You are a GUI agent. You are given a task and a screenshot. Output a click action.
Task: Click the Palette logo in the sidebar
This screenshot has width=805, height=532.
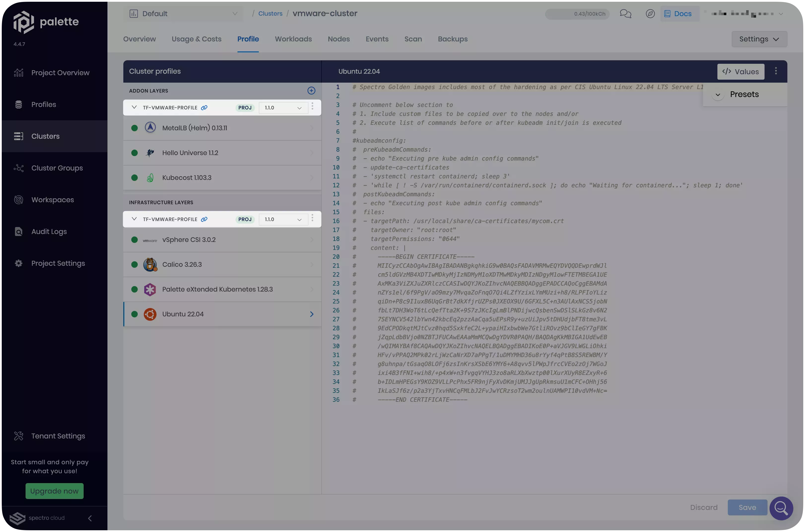point(46,22)
